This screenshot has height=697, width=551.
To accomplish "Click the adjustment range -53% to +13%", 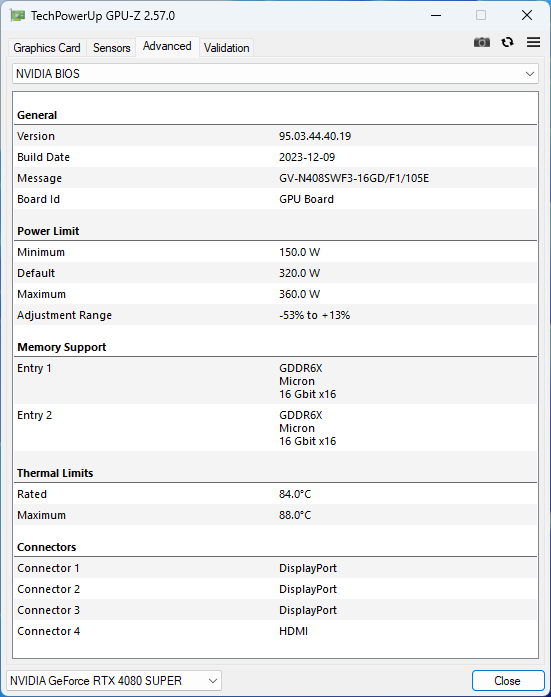I will [315, 315].
